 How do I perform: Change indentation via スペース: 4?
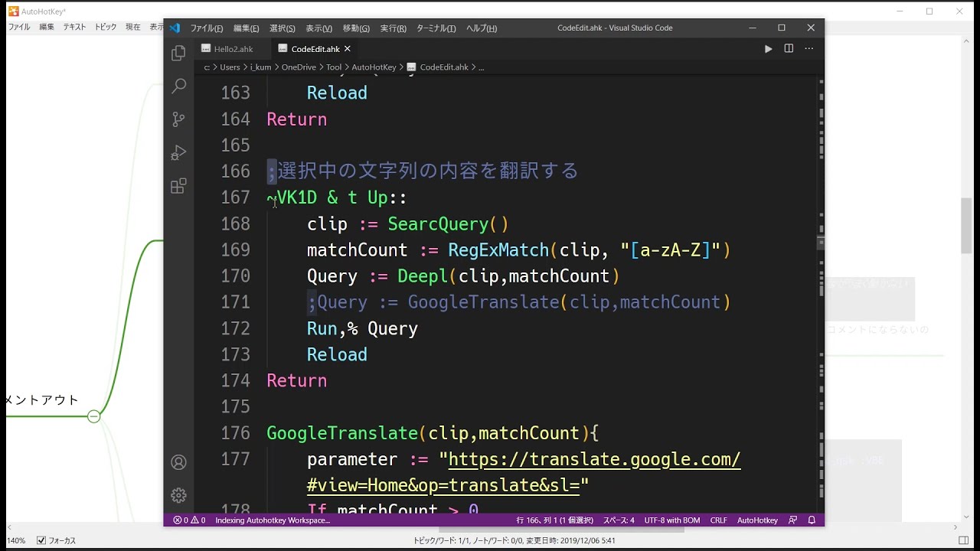(619, 520)
